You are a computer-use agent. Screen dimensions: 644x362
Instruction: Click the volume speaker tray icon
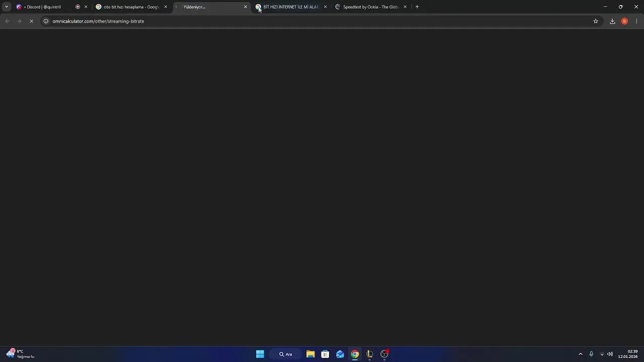(x=610, y=354)
